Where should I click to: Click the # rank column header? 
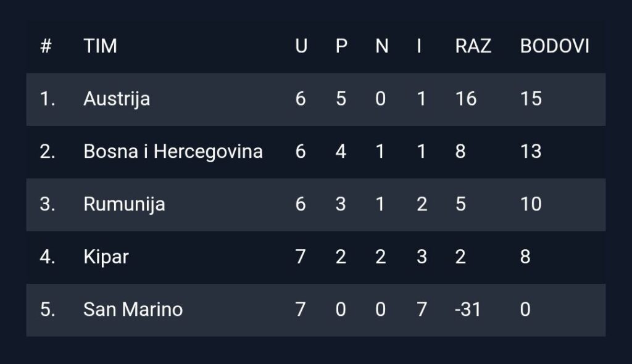[46, 46]
